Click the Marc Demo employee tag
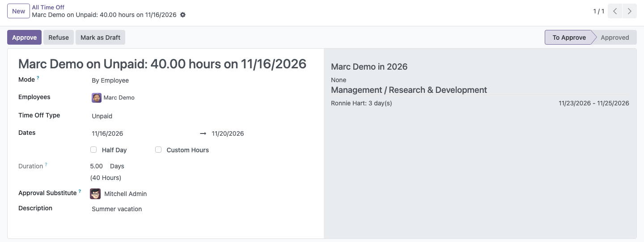Screen dimensions: 644x242 tap(113, 98)
